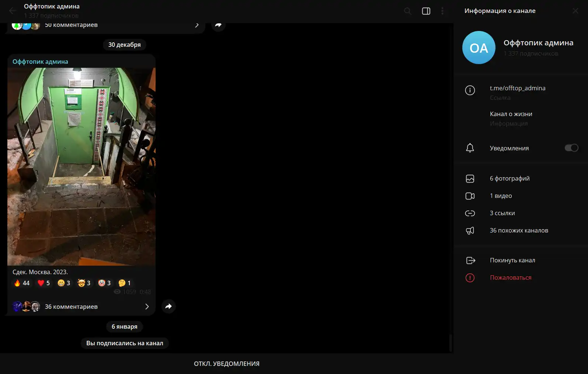588x374 pixels.
Task: Toggle the Уведомления switch
Action: [571, 148]
